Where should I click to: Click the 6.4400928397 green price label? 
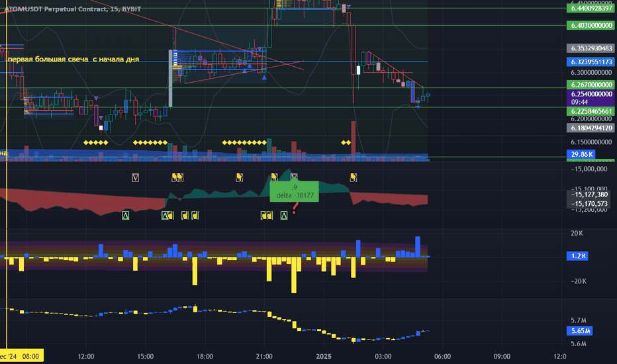(591, 8)
